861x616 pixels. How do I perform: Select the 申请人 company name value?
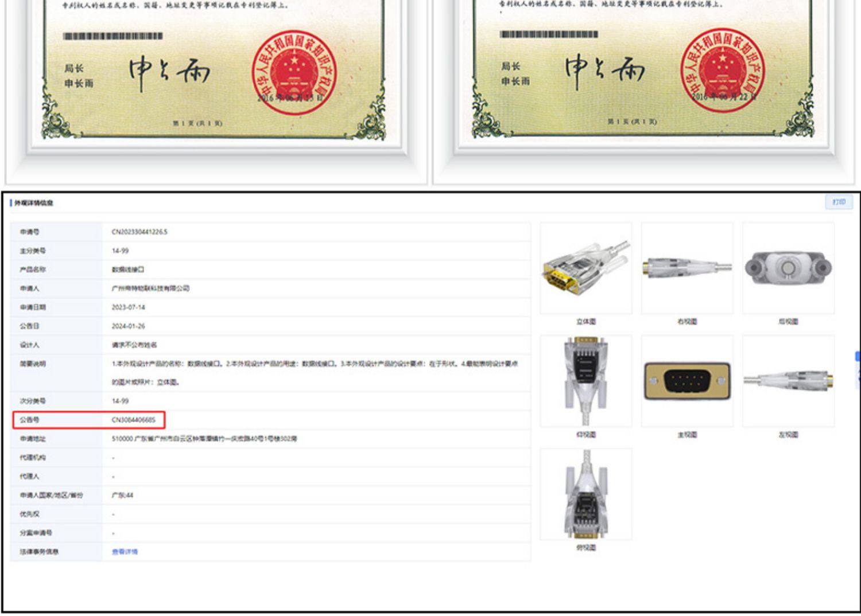[x=150, y=288]
